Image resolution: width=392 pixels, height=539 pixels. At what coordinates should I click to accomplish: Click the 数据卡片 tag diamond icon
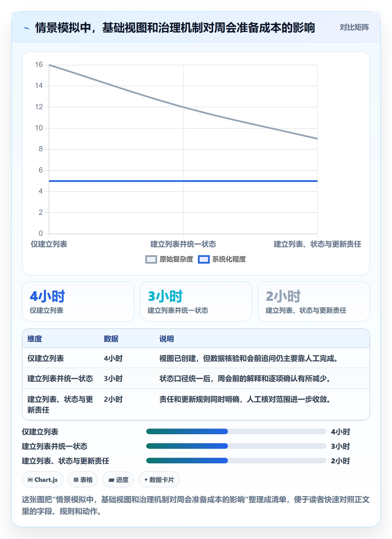click(x=146, y=480)
